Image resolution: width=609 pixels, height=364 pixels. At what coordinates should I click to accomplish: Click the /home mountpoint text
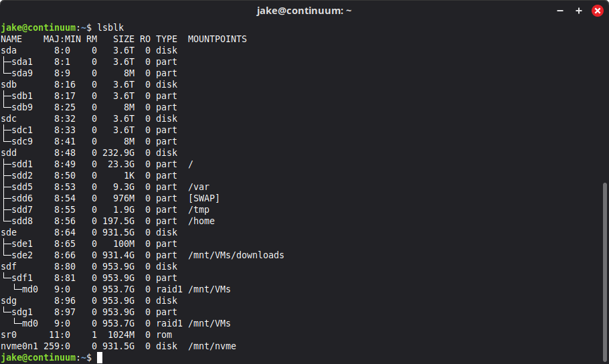point(201,221)
